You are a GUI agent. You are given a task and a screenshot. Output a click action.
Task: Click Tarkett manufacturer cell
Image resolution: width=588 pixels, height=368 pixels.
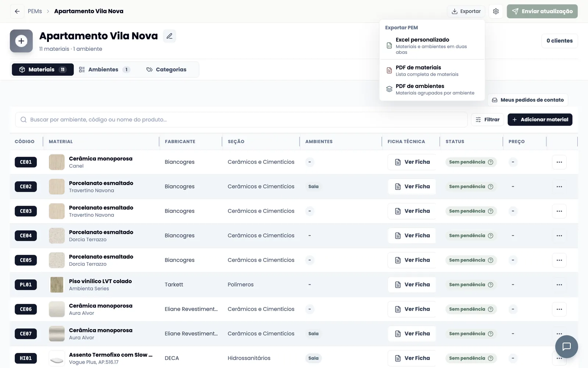pyautogui.click(x=174, y=285)
